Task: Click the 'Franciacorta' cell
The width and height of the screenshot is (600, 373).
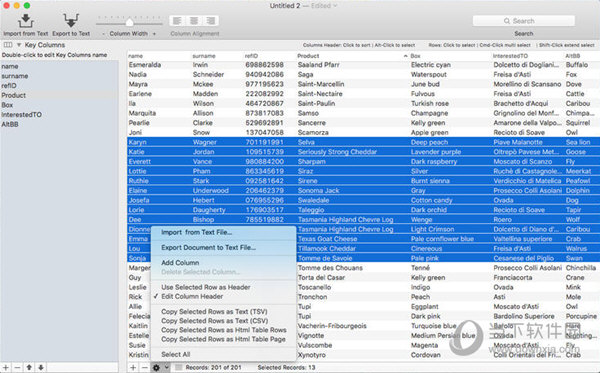Action: 513,277
